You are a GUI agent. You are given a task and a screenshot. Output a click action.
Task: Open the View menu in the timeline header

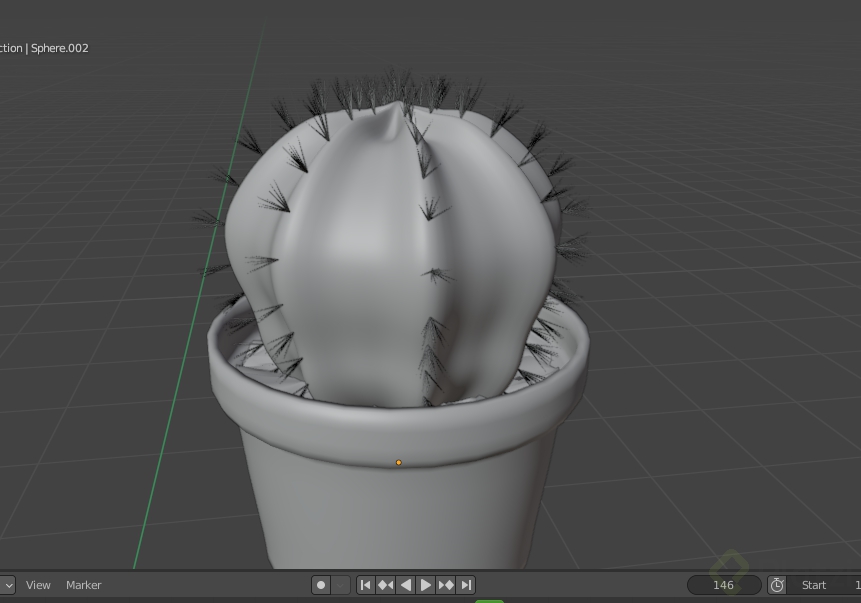click(38, 585)
